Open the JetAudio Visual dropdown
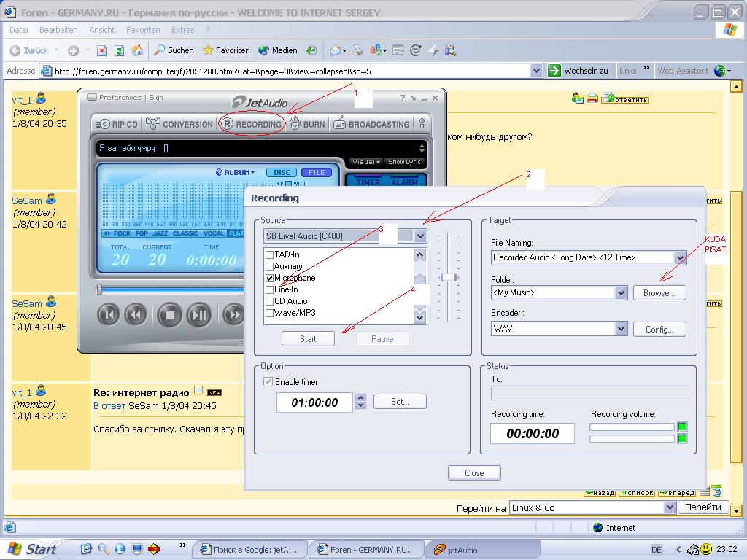 point(366,162)
